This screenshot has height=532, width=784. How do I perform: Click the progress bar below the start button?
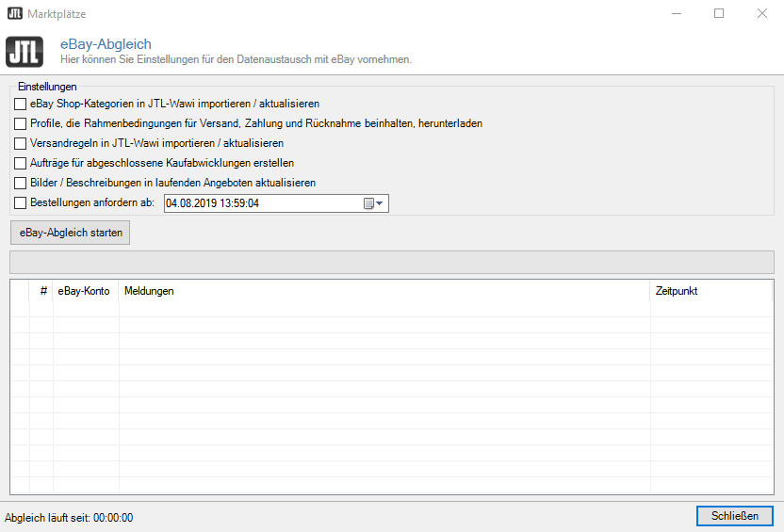tap(392, 263)
